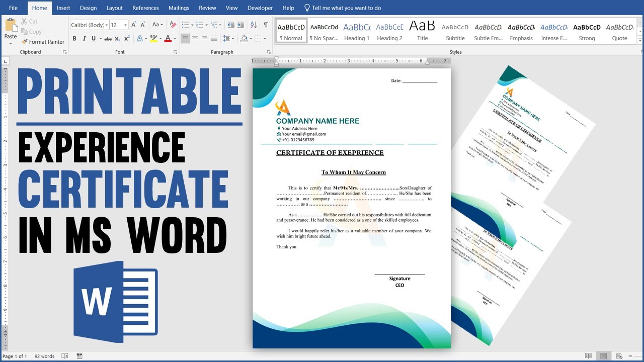Open the File tab

[x=13, y=8]
